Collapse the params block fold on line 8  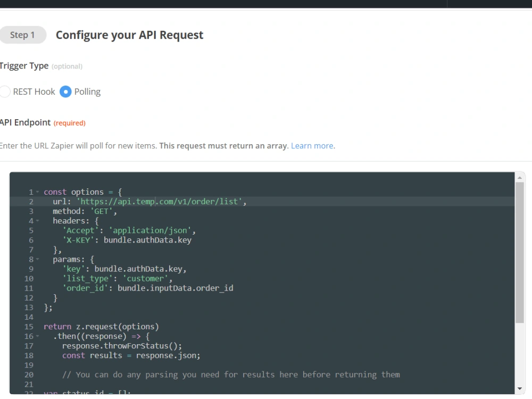click(x=38, y=259)
